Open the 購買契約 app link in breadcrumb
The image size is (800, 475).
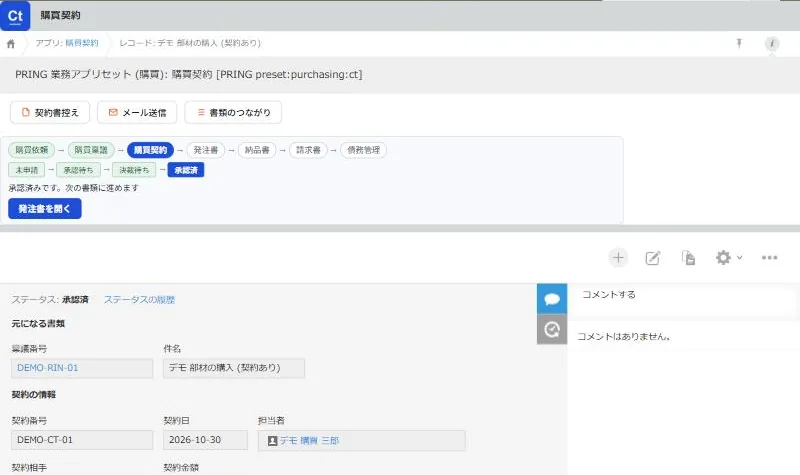[82, 43]
